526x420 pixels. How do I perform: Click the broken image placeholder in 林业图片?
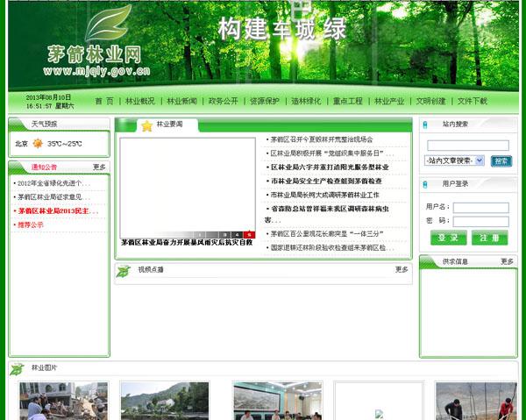(379, 414)
